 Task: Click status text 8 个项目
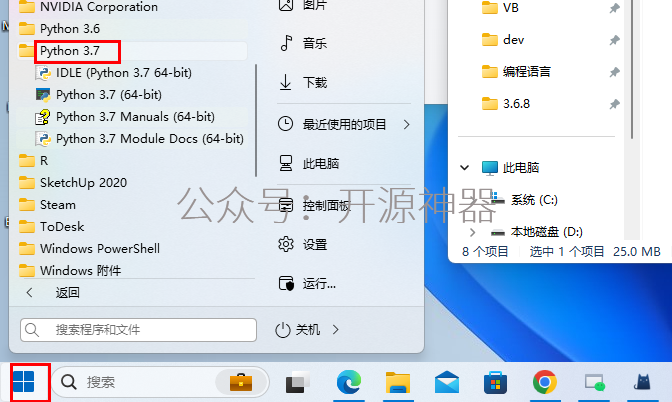pyautogui.click(x=485, y=252)
